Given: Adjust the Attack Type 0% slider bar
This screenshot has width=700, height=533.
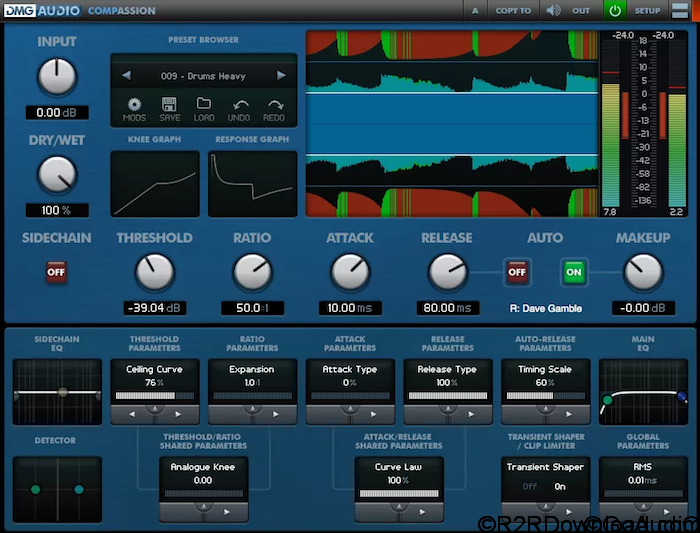Looking at the screenshot, I should [350, 396].
